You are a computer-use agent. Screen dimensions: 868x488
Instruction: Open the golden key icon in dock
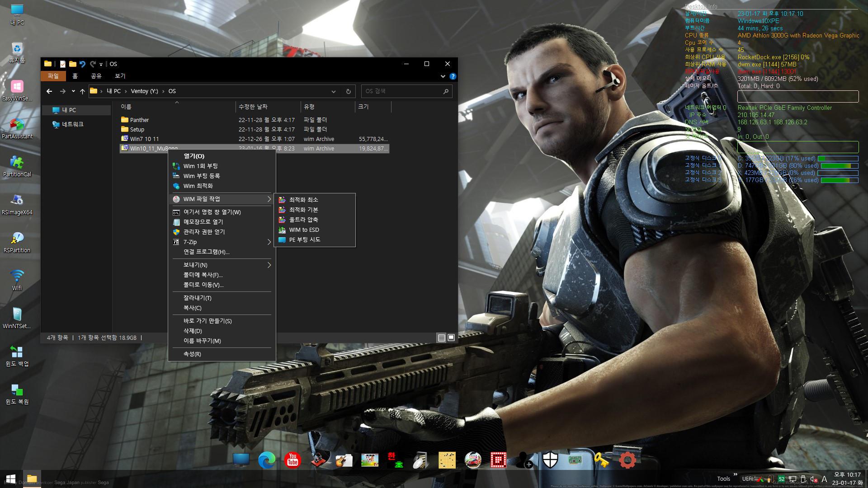[601, 460]
